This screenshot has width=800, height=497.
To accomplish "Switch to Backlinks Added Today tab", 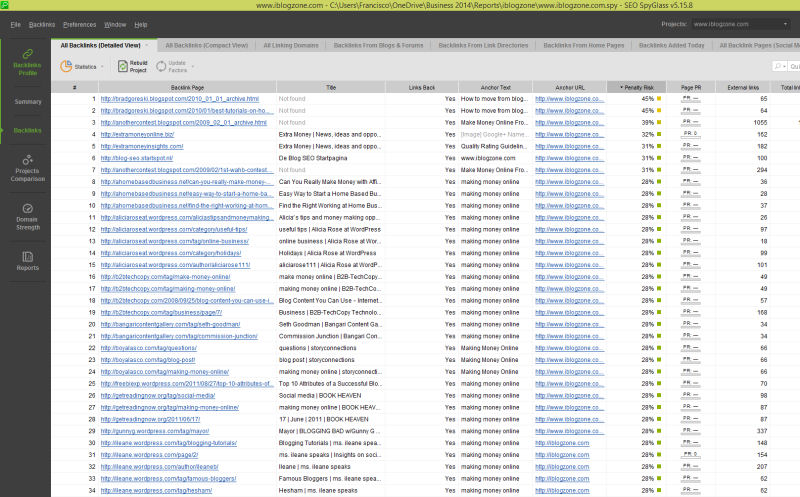I will coord(671,45).
